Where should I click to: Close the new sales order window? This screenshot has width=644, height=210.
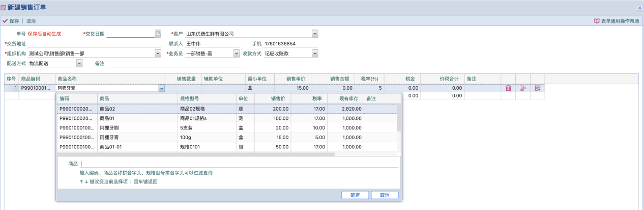pyautogui.click(x=639, y=8)
